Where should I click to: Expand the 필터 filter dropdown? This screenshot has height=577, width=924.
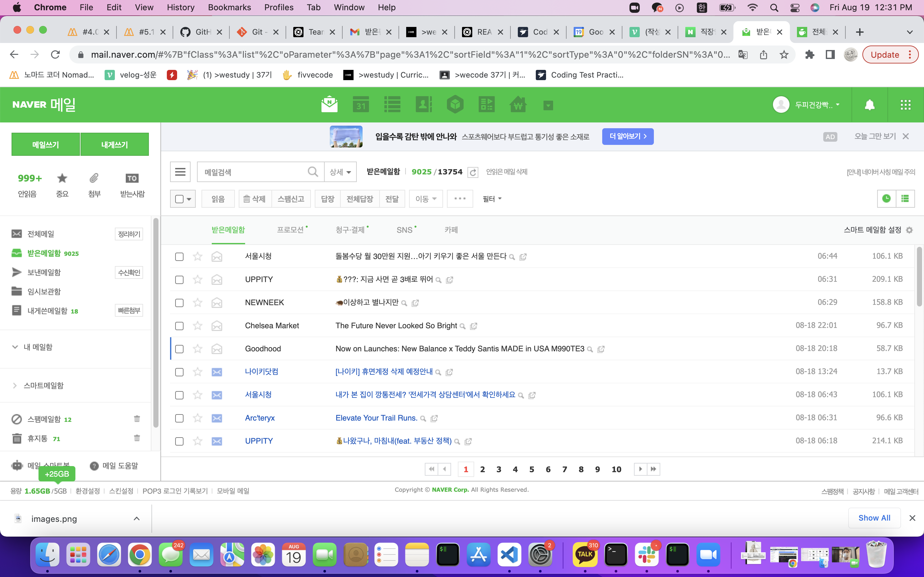point(492,199)
